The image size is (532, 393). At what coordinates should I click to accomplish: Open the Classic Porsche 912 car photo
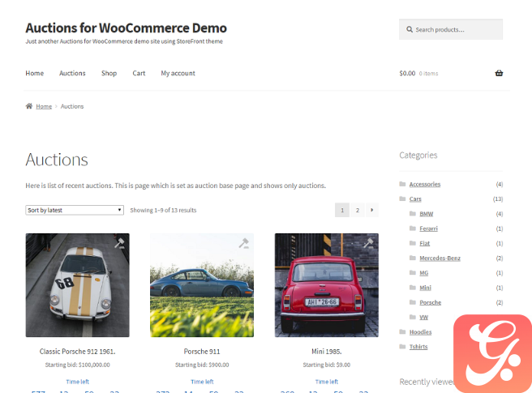point(77,285)
